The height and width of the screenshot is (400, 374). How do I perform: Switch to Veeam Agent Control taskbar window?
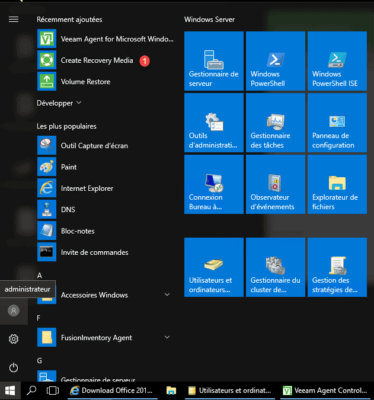[x=325, y=390]
